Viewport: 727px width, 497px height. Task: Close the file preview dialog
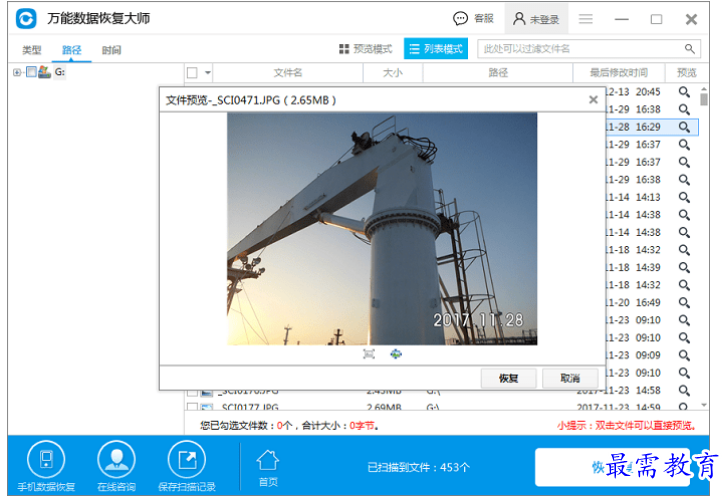pyautogui.click(x=593, y=100)
